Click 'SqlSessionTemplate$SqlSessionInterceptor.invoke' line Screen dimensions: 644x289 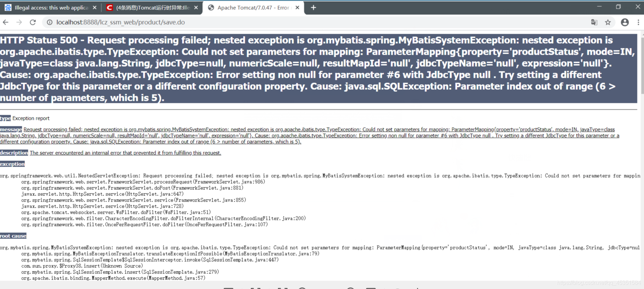[x=150, y=260]
